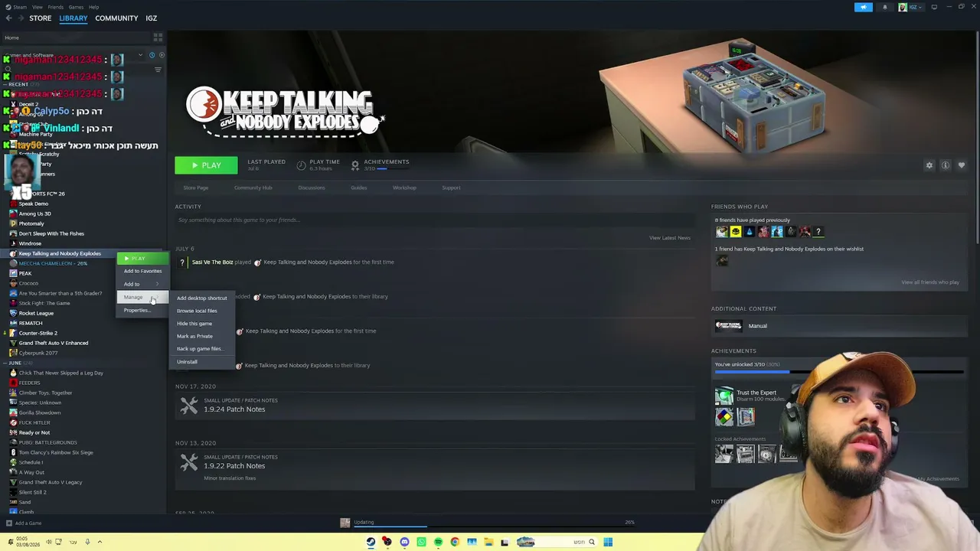Choose Properties in context menu
The height and width of the screenshot is (551, 980).
click(142, 310)
